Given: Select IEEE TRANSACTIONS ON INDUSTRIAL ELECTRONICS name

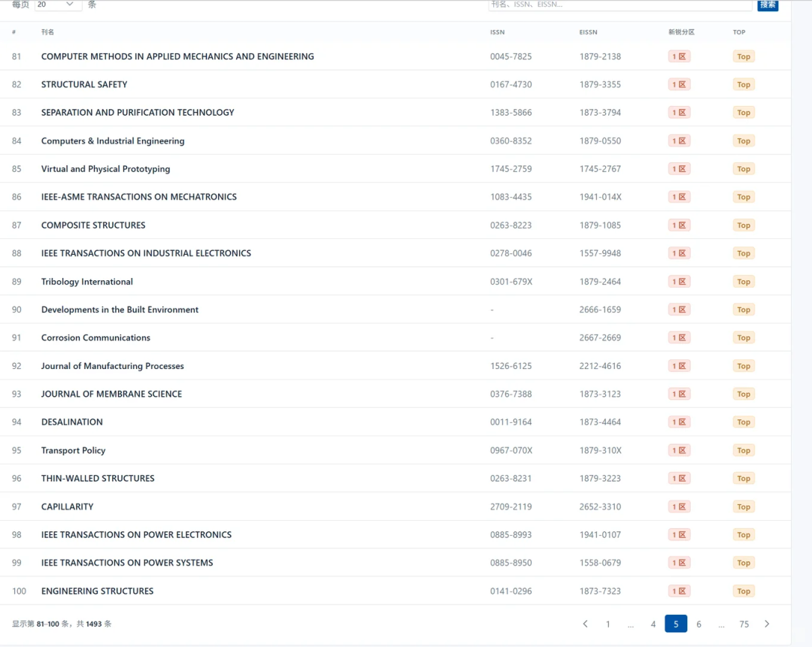Looking at the screenshot, I should tap(146, 253).
